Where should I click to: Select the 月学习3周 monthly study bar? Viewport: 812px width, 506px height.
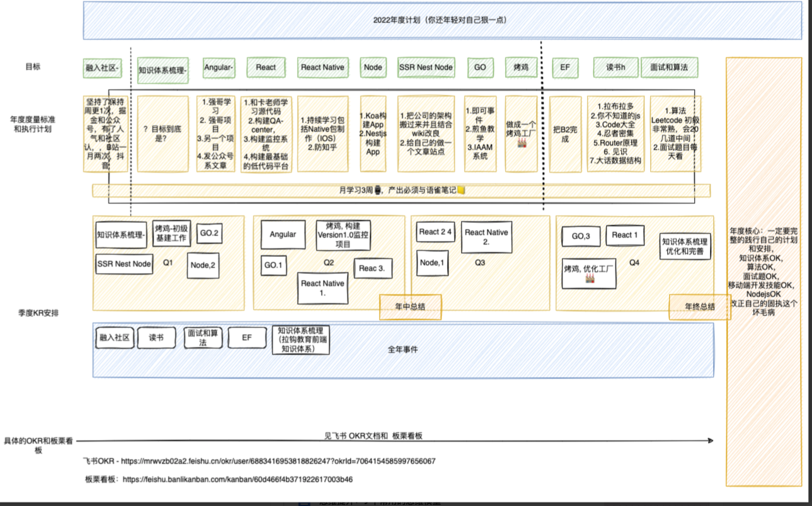click(x=401, y=190)
